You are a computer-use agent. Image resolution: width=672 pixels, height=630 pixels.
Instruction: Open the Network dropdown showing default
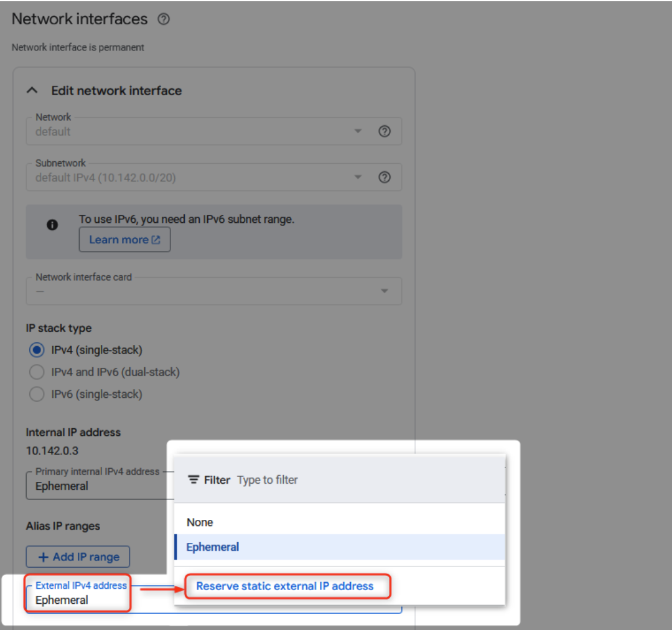pos(358,131)
